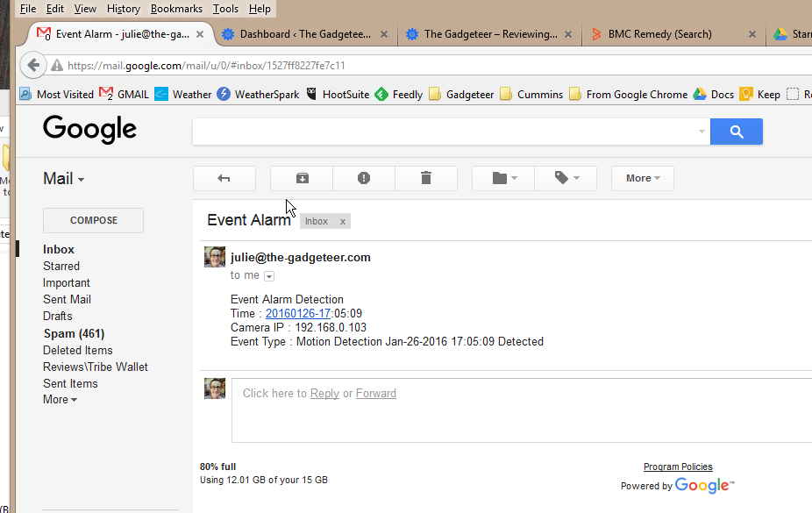
Task: Open the Move to folder dropdown
Action: point(503,178)
